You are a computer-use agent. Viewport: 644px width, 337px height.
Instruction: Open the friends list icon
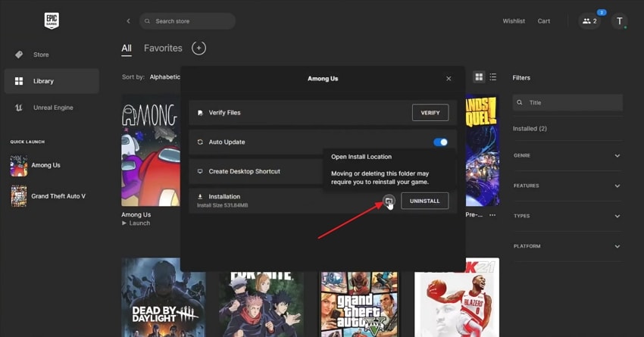[x=589, y=21]
